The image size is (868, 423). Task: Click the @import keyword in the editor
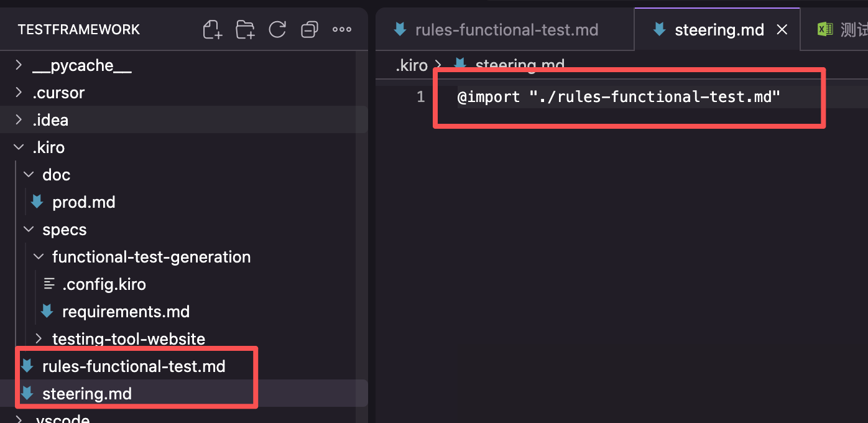489,97
